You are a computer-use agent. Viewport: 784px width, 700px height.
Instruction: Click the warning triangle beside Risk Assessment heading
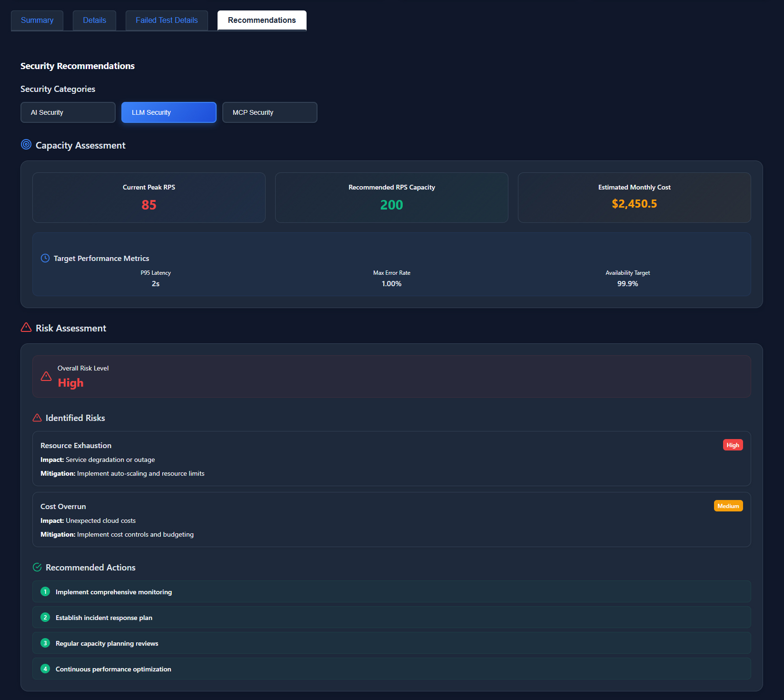26,328
